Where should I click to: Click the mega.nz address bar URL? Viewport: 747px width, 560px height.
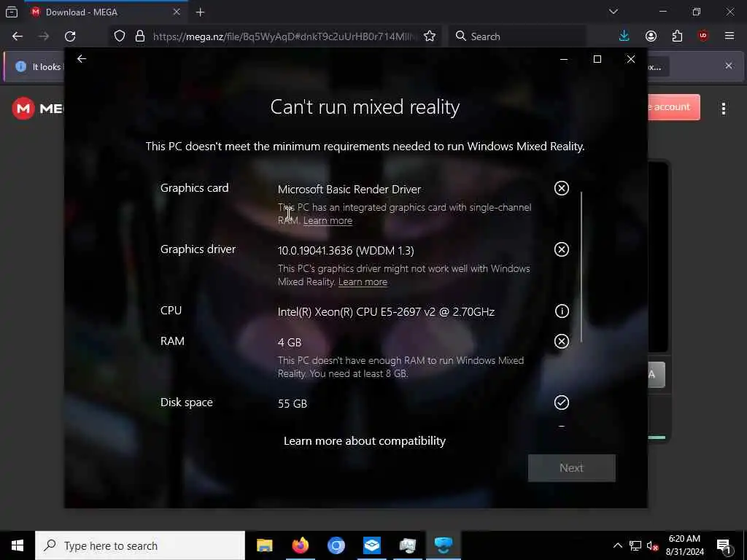point(285,36)
